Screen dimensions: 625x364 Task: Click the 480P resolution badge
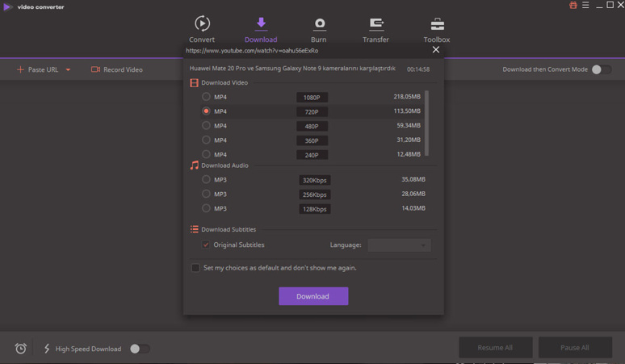[x=312, y=126]
